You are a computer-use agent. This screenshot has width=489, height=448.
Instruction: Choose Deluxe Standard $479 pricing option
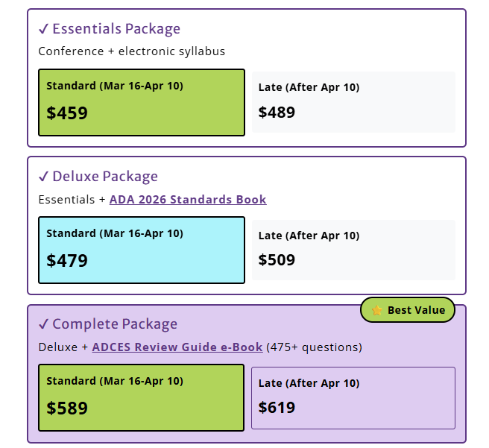point(142,250)
